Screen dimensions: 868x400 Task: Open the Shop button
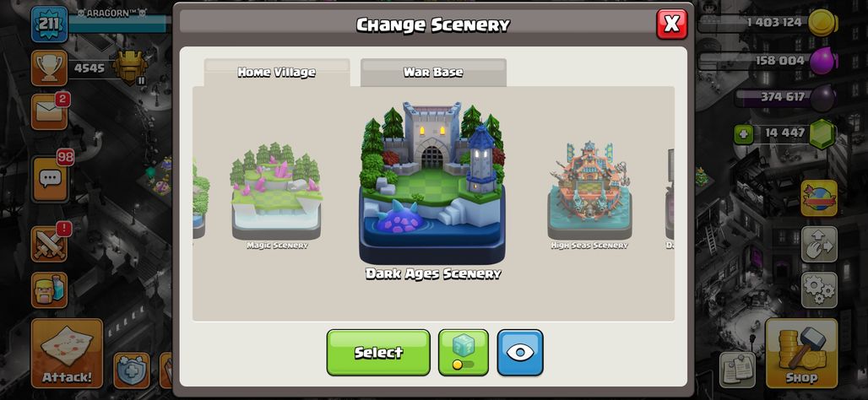click(x=801, y=353)
